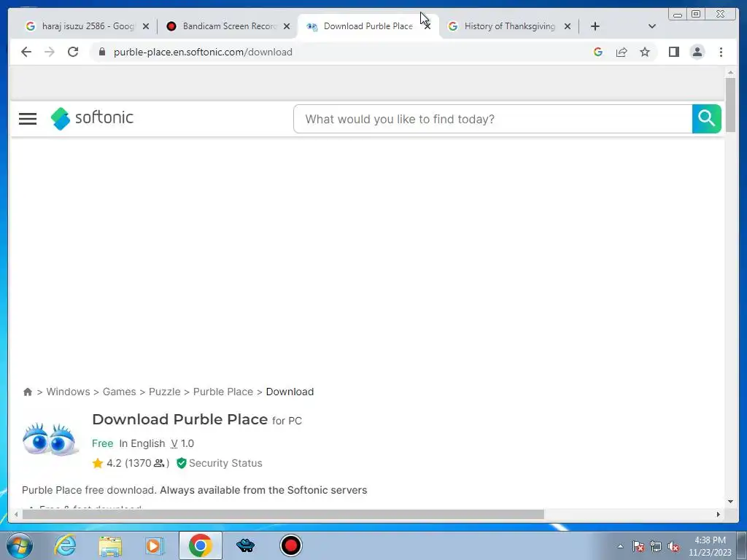This screenshot has width=747, height=560.
Task: Go back to the previous page
Action: [x=26, y=52]
